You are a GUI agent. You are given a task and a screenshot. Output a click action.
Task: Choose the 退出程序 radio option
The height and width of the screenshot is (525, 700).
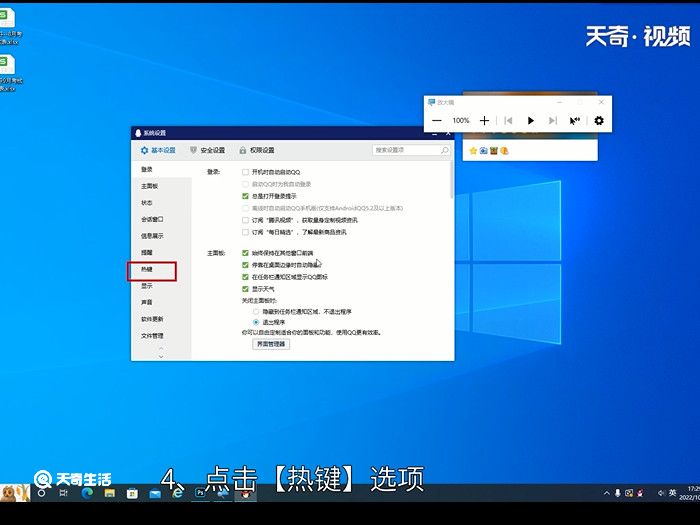[256, 322]
